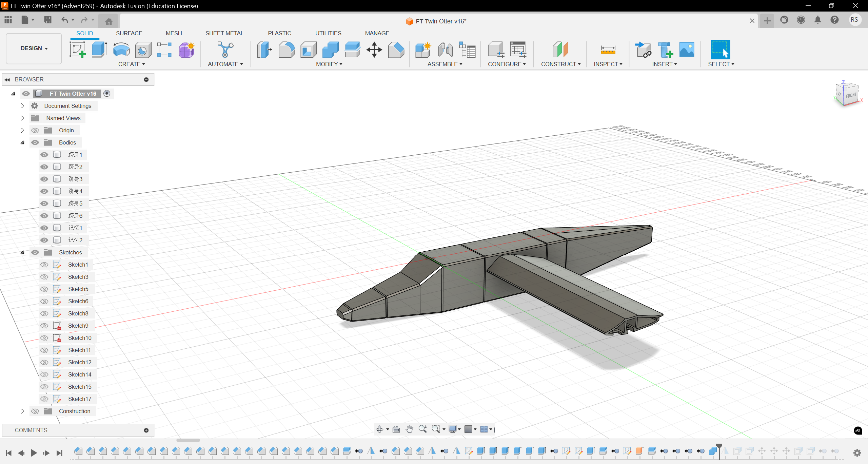This screenshot has width=868, height=464.
Task: Select the Create Sketch tool
Action: pos(78,50)
